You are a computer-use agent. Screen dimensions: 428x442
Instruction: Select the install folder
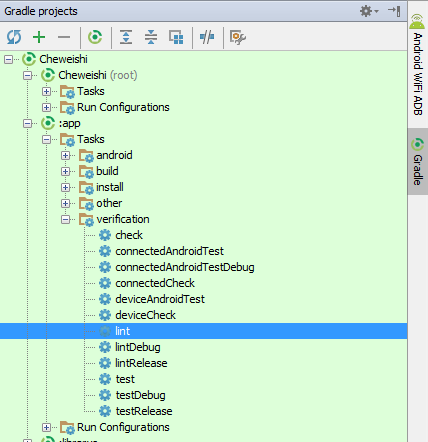tap(110, 187)
